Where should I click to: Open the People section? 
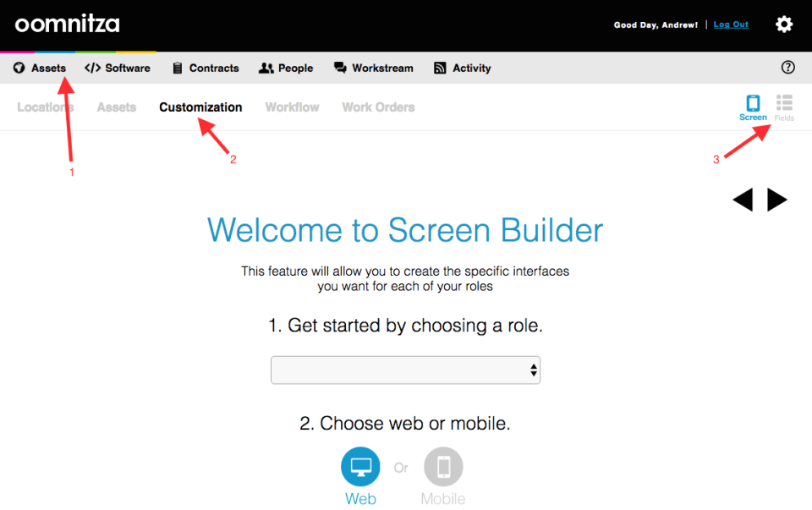pos(286,68)
